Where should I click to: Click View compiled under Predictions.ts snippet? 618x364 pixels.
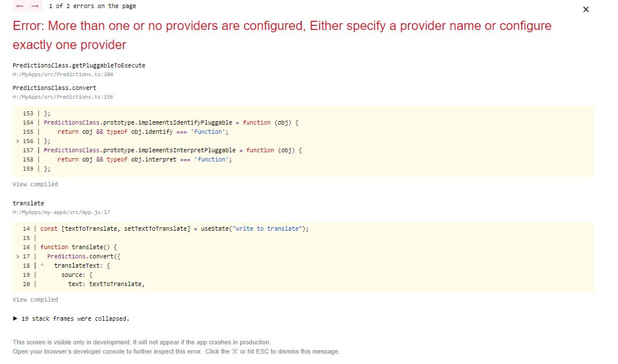point(35,184)
